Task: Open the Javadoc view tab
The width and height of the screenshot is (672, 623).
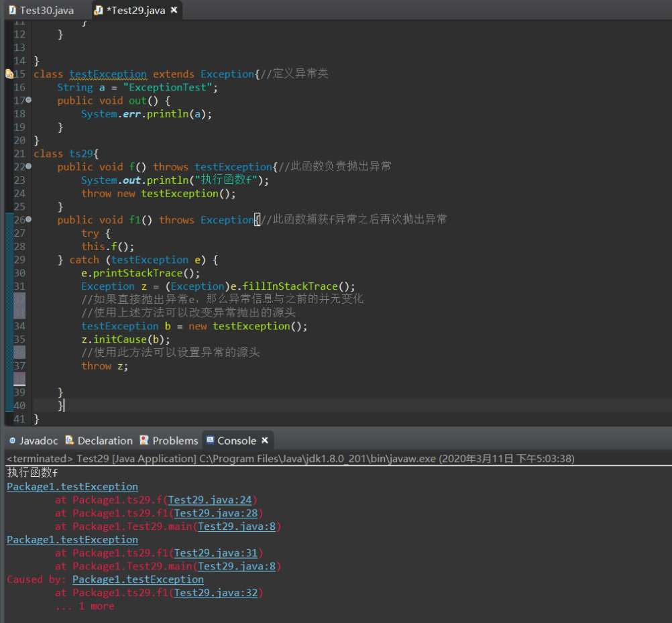Action: click(x=38, y=441)
